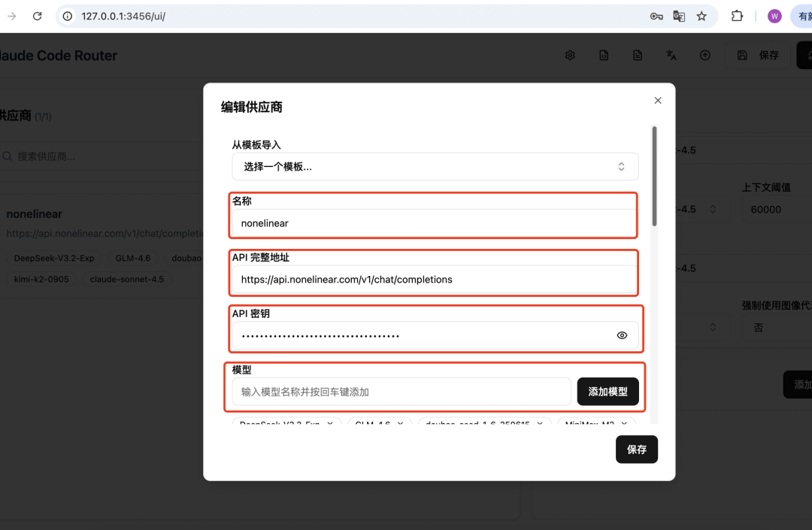812x530 pixels.
Task: Expand the template import dropdown
Action: tap(435, 167)
